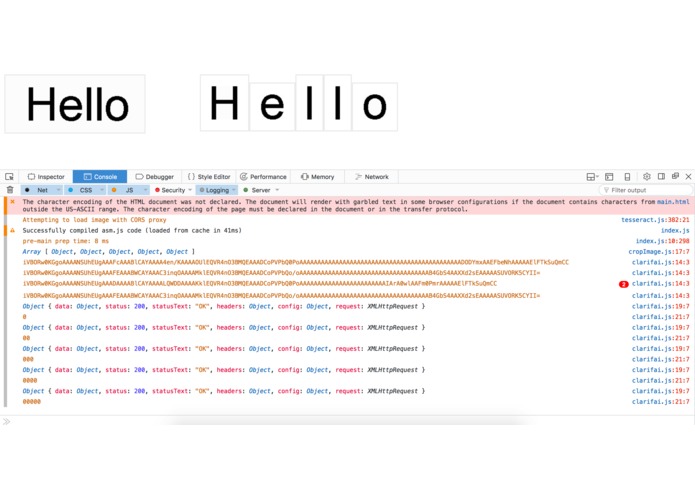
Task: Click the cropped letter H image
Action: (x=224, y=103)
